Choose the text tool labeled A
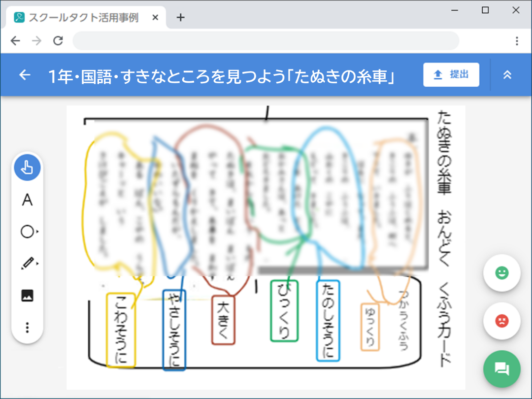 (27, 200)
